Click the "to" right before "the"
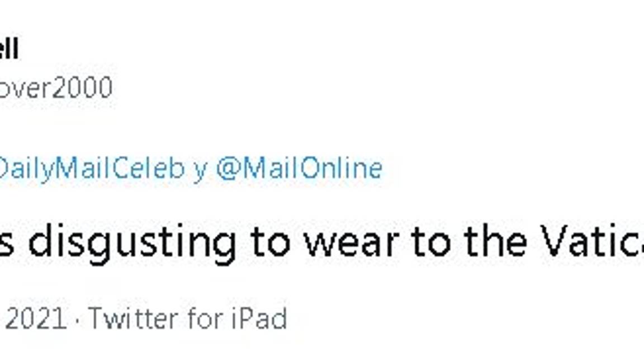 coord(429,242)
